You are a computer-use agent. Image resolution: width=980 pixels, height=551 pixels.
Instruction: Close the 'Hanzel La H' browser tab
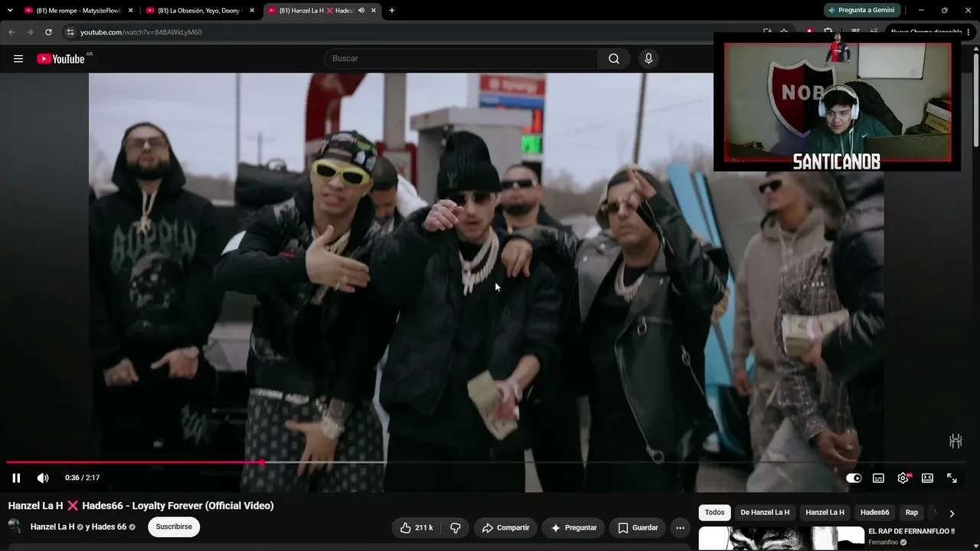coord(374,11)
